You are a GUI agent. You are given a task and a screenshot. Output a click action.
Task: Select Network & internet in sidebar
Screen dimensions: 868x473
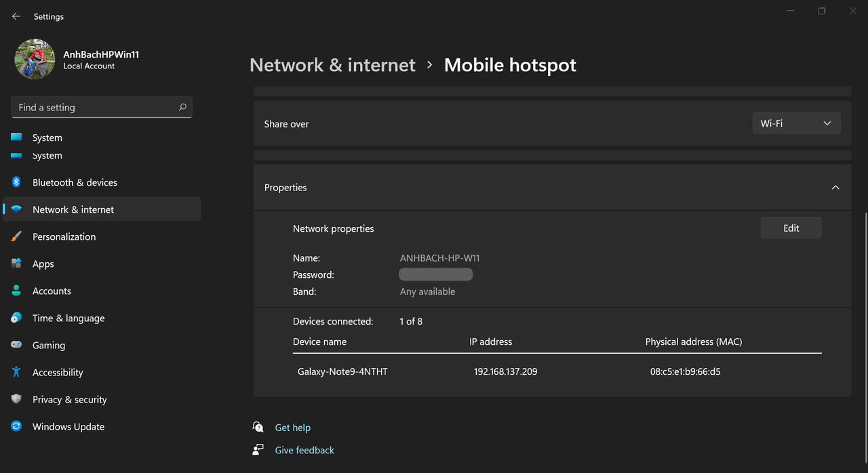pyautogui.click(x=73, y=209)
